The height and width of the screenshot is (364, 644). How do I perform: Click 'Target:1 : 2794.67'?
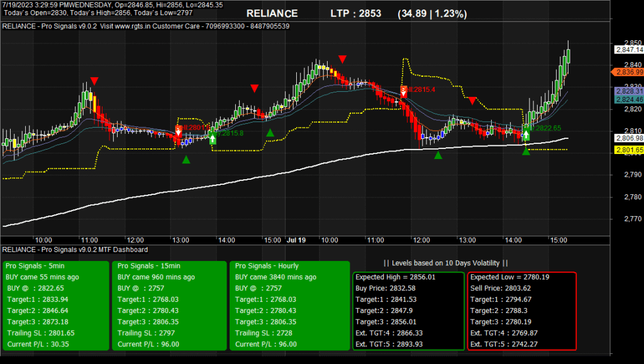coord(501,300)
